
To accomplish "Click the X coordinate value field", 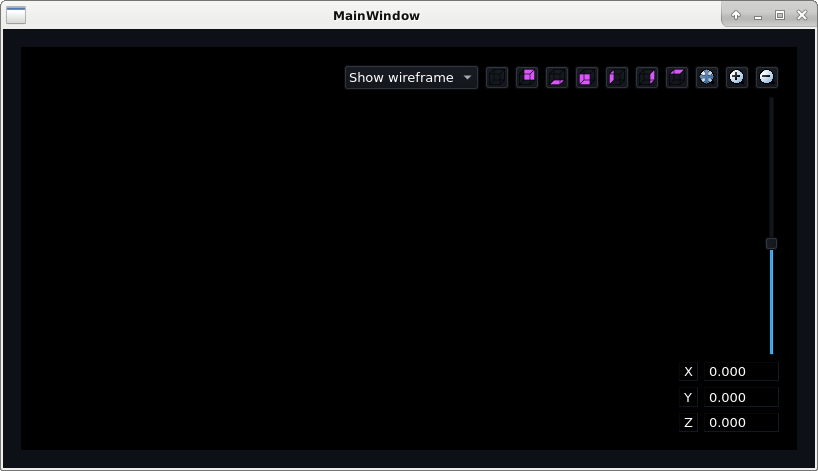I will tap(741, 371).
